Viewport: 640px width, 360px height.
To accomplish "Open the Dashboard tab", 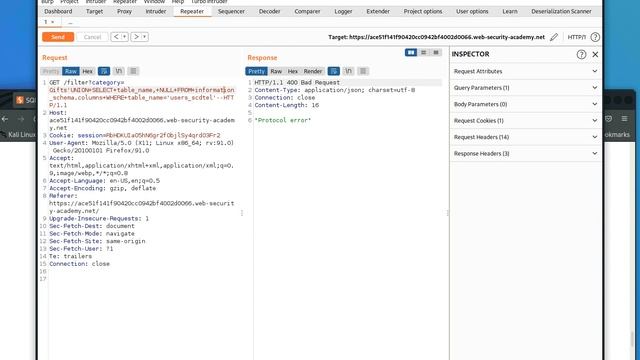I will coord(58,11).
